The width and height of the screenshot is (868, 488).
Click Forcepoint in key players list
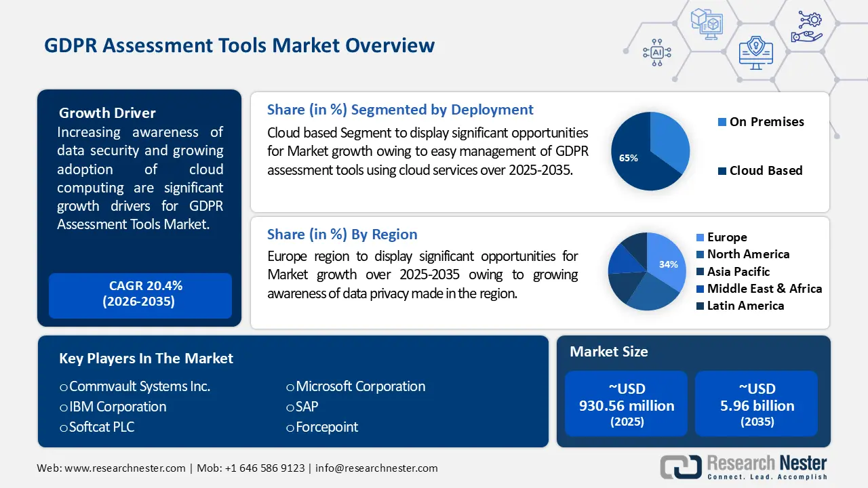pos(327,427)
